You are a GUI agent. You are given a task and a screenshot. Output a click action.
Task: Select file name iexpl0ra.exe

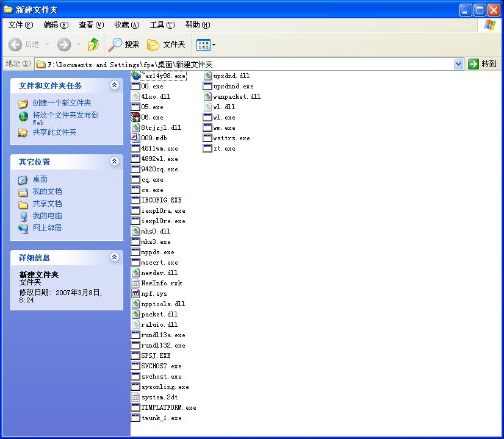(x=164, y=211)
